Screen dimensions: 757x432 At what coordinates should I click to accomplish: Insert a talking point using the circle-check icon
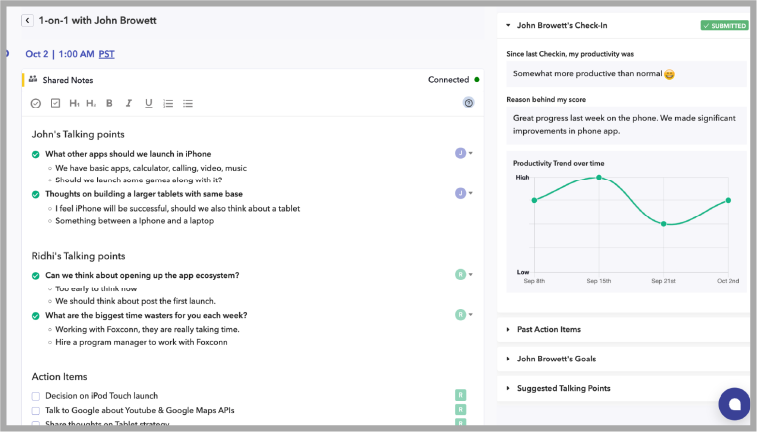[36, 103]
